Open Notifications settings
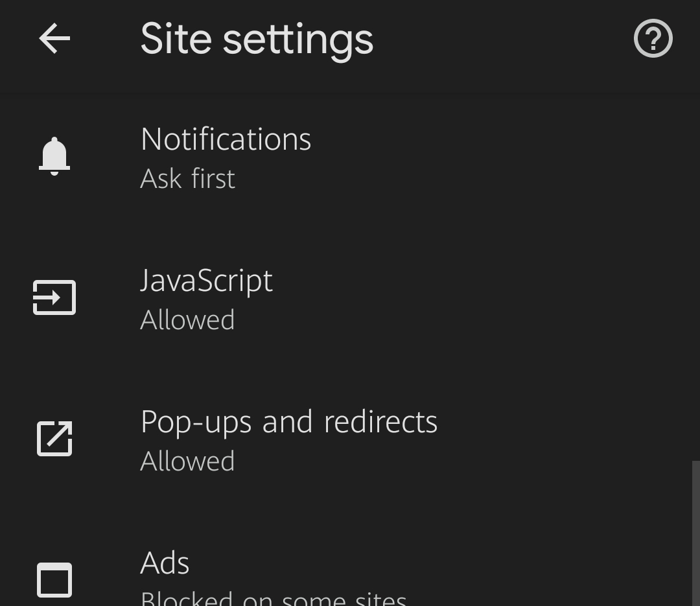The height and width of the screenshot is (606, 700). tap(350, 157)
